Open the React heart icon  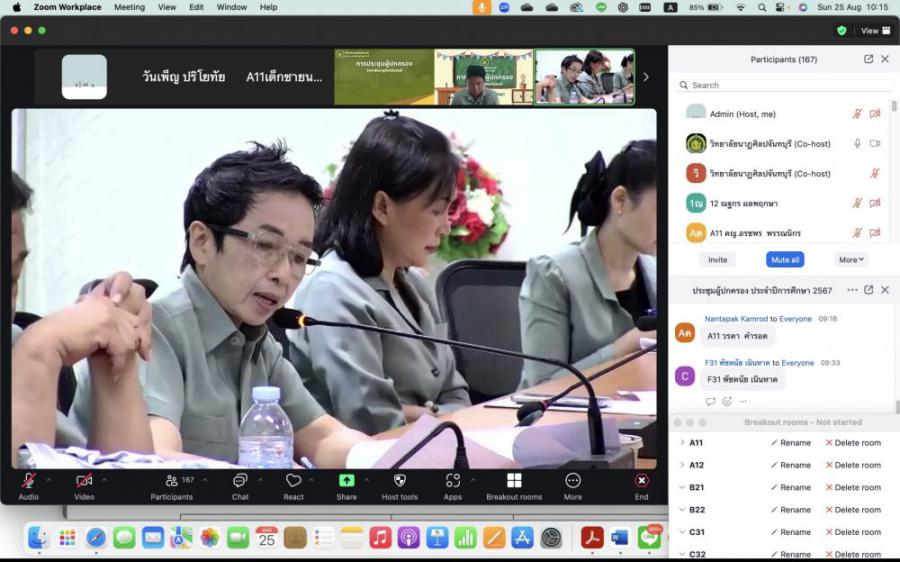click(293, 481)
